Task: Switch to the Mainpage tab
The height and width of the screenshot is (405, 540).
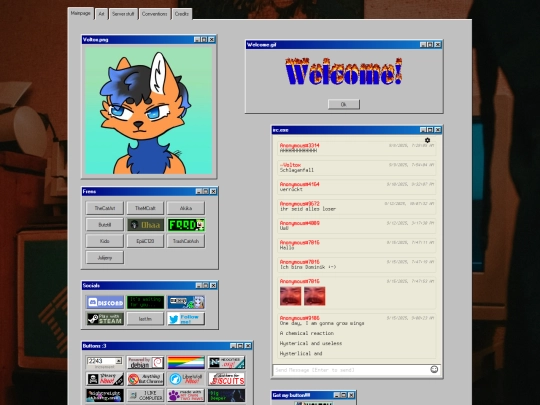Action: coord(81,13)
